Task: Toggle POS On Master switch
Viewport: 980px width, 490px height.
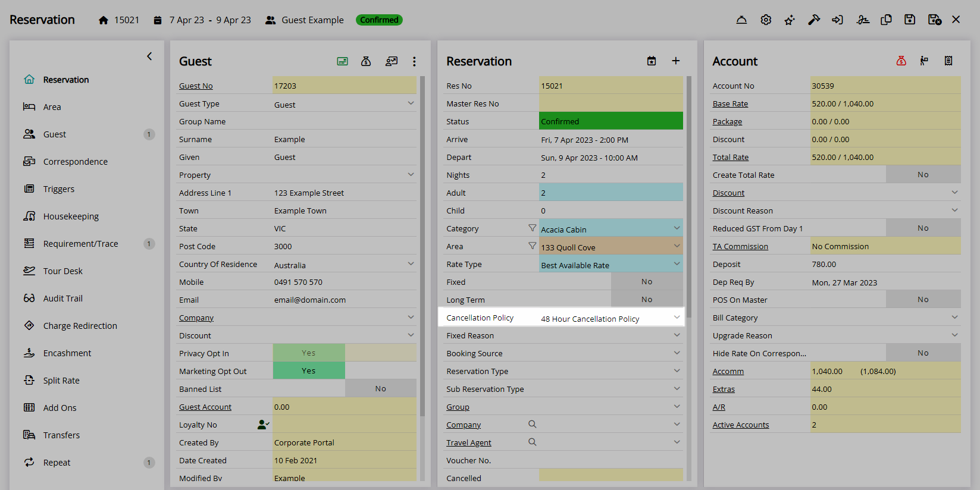Action: (885, 299)
